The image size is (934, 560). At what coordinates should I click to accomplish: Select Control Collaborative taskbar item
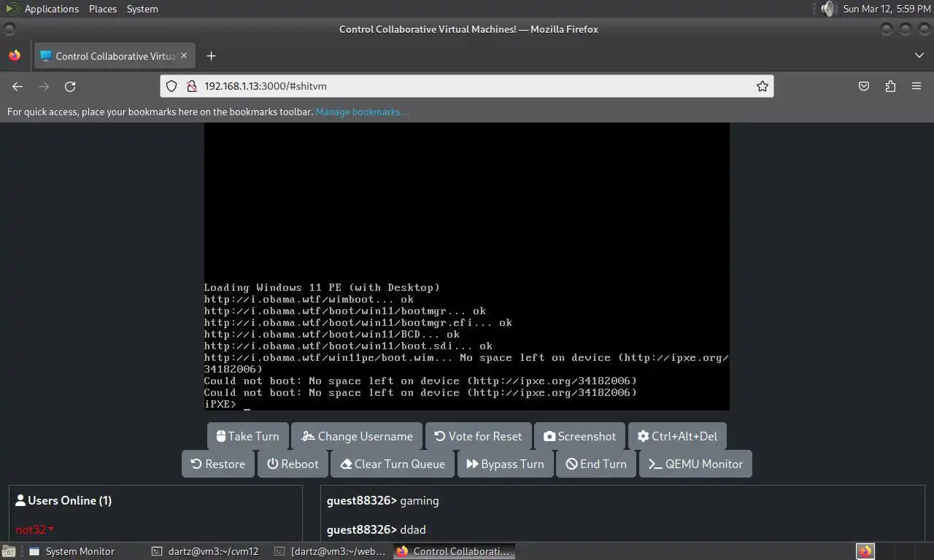tap(454, 551)
